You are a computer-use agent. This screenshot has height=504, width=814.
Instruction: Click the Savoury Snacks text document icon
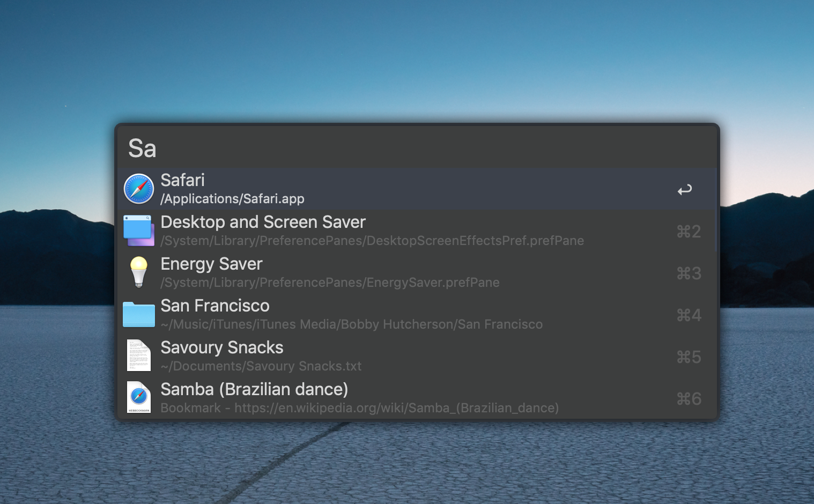coord(139,355)
